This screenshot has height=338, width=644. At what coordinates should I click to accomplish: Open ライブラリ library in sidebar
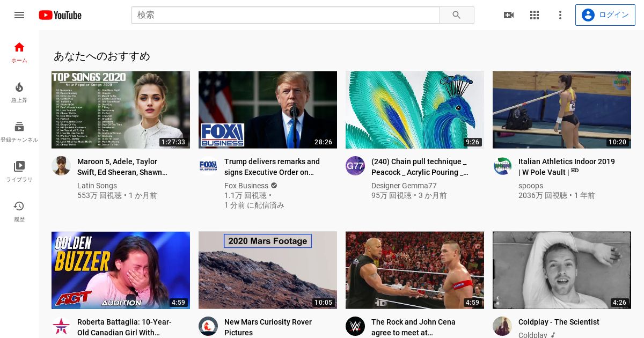tap(19, 172)
